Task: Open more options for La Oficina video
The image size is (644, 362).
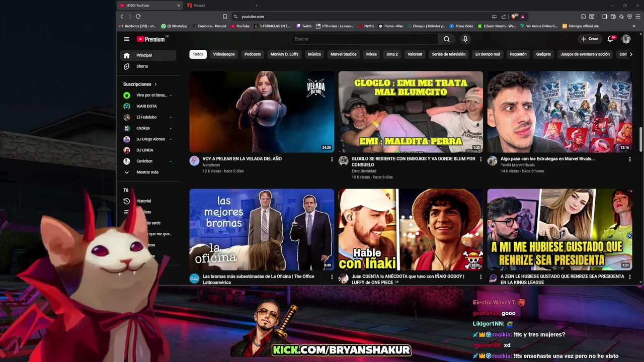Action: coord(332,277)
